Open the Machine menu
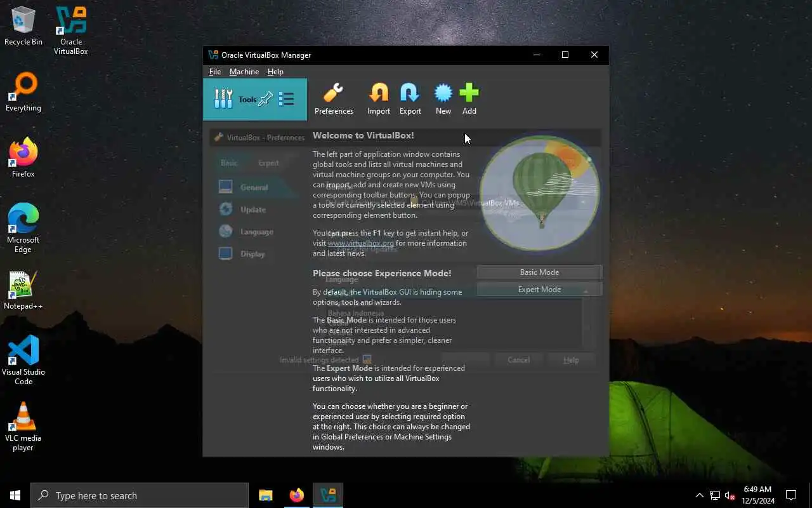The width and height of the screenshot is (812, 508). (244, 72)
